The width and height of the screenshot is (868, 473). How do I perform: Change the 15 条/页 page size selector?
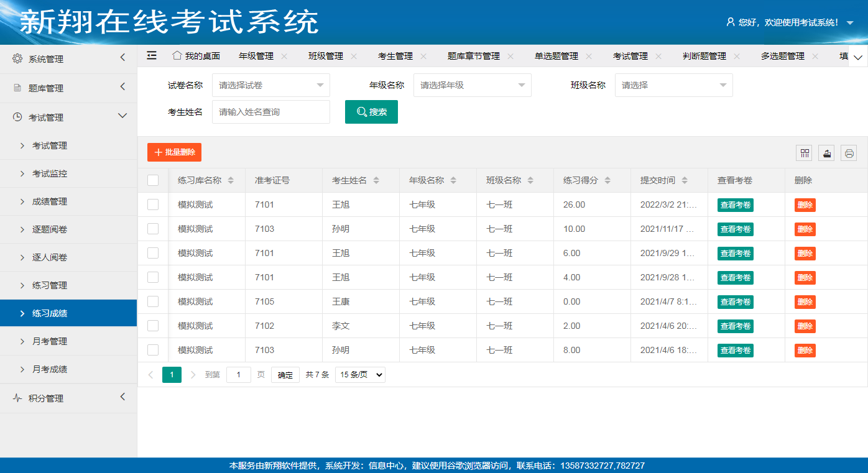point(360,375)
